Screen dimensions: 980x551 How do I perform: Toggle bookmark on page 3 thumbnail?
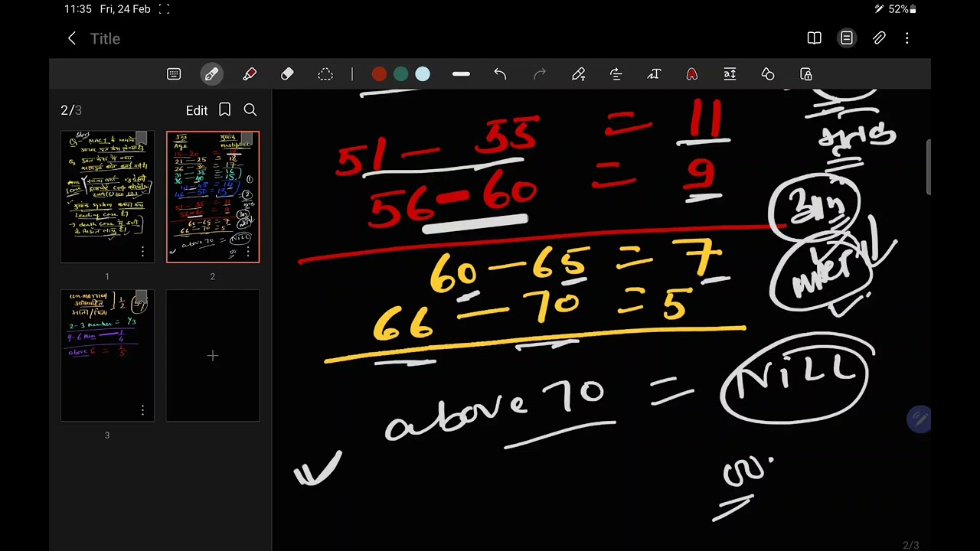(x=141, y=297)
